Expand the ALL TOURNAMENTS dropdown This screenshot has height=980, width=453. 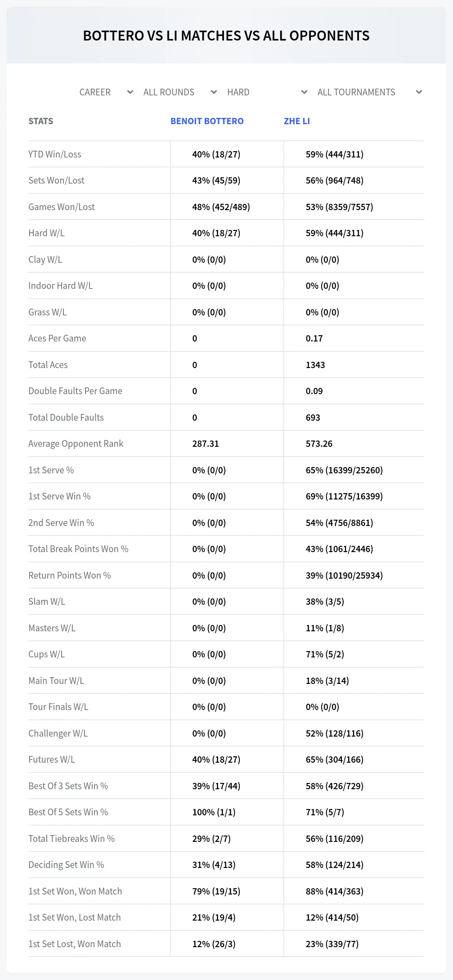(369, 92)
